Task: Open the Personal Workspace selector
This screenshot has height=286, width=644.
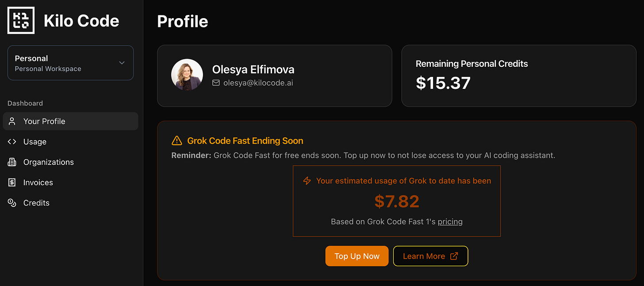Action: tap(70, 63)
